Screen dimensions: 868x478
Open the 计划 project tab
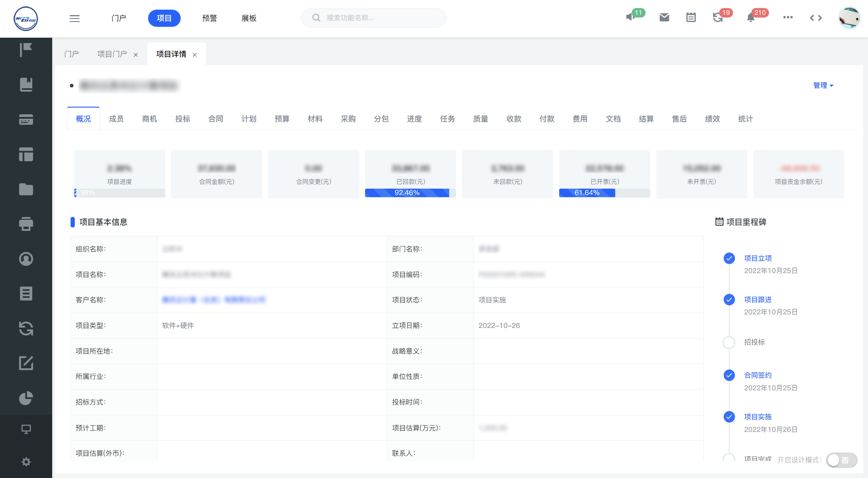pos(249,119)
